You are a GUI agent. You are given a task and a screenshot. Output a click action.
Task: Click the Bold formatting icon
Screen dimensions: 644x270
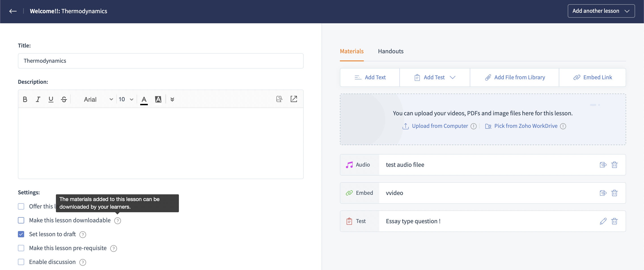[25, 99]
